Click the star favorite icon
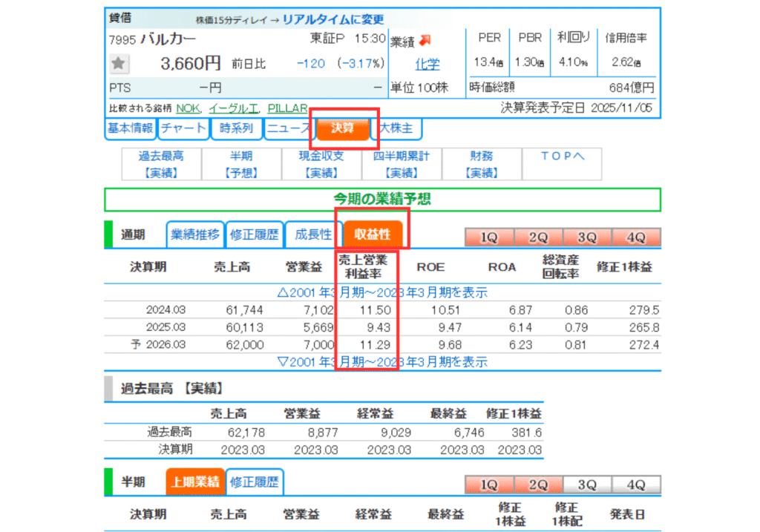Image resolution: width=760 pixels, height=532 pixels. click(119, 65)
